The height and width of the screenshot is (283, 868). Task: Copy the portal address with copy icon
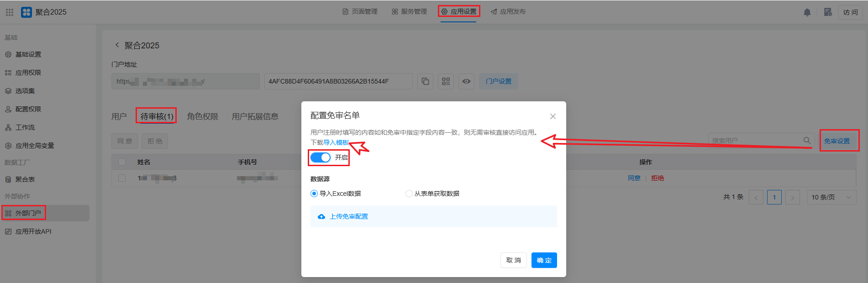[425, 81]
